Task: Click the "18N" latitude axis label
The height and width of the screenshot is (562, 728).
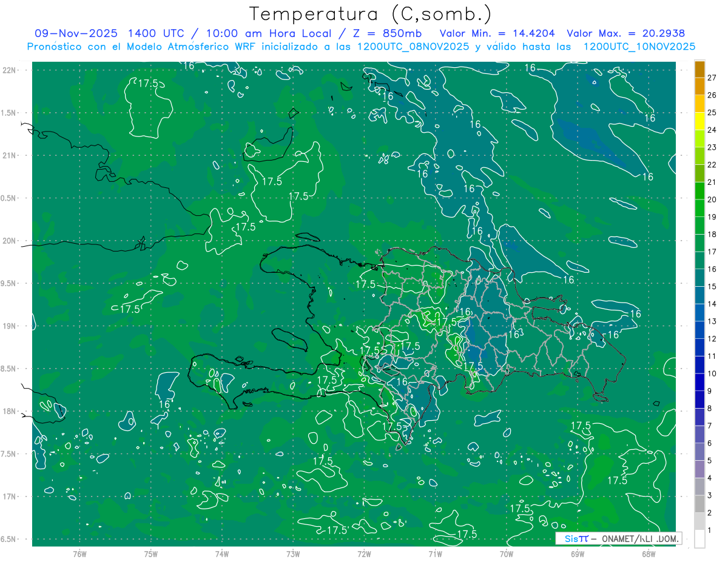Action: 9,411
